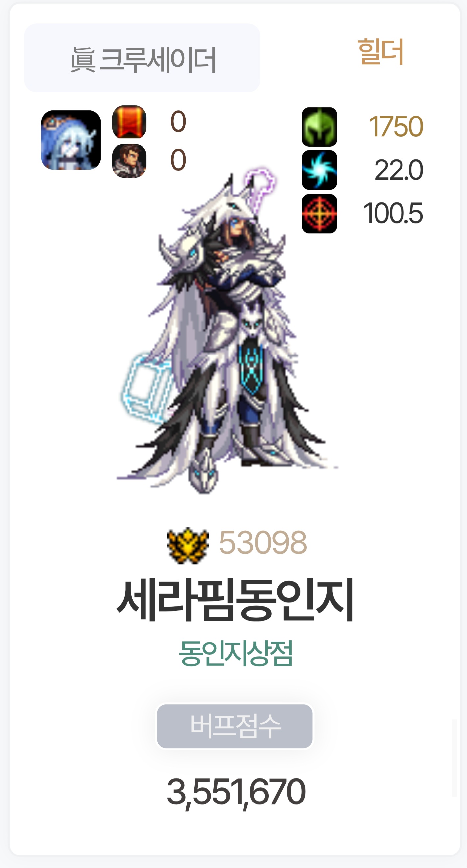
Task: Click the fame number 53098
Action: click(263, 542)
